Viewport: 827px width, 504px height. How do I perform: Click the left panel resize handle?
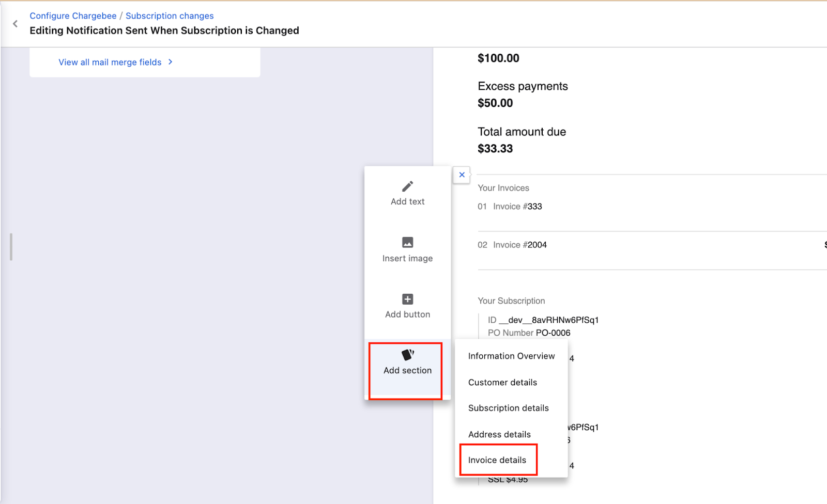(11, 247)
